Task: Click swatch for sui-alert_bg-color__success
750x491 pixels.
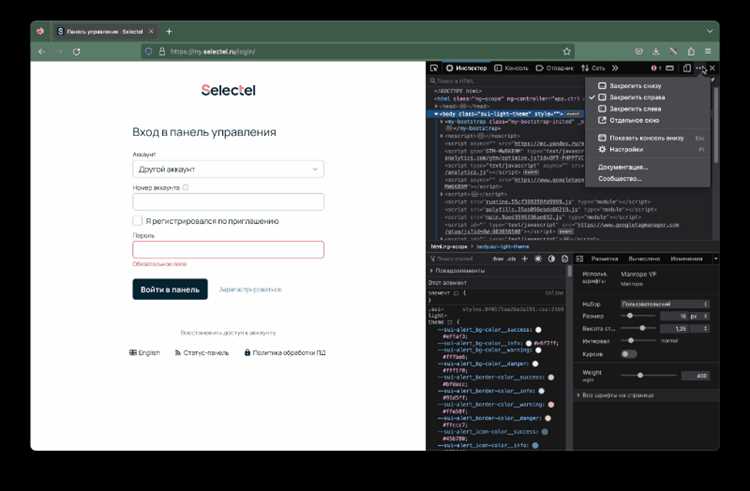Action: coord(538,330)
